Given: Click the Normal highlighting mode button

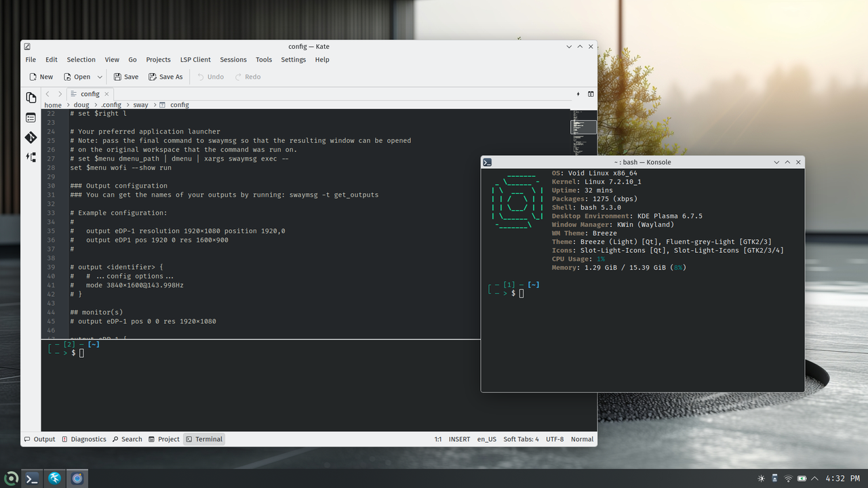Looking at the screenshot, I should tap(582, 439).
